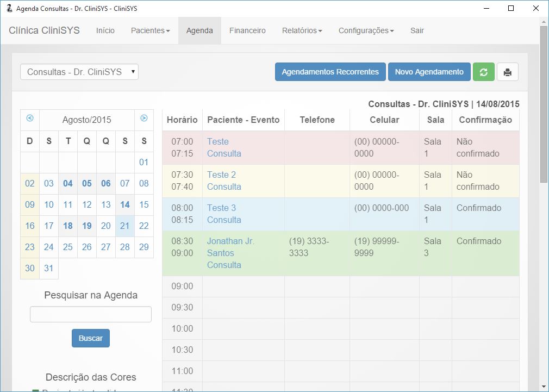This screenshot has height=392, width=549.
Task: Expand the Pacientes menu
Action: tap(150, 30)
